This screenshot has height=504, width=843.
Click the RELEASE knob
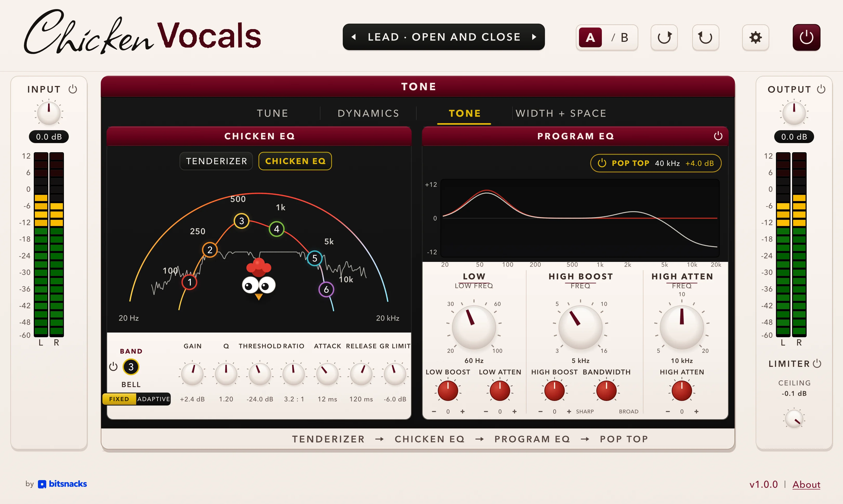point(361,374)
